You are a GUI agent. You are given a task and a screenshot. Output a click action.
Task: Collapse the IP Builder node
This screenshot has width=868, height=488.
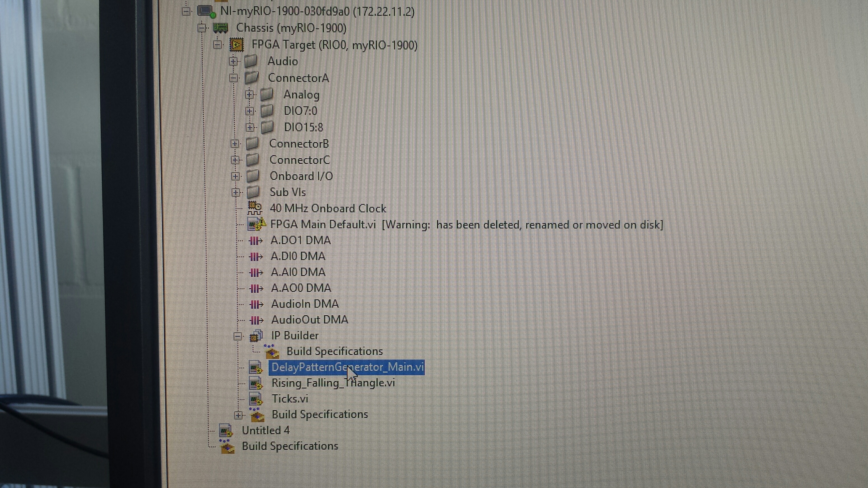click(237, 336)
